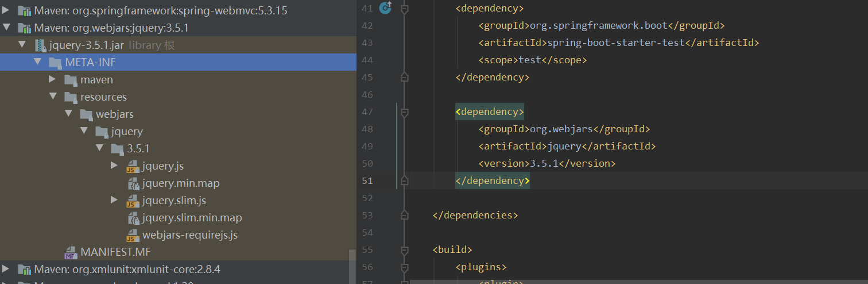Viewport: 868px width, 284px height.
Task: Click the jquery.js JavaScript file icon
Action: coord(133,167)
